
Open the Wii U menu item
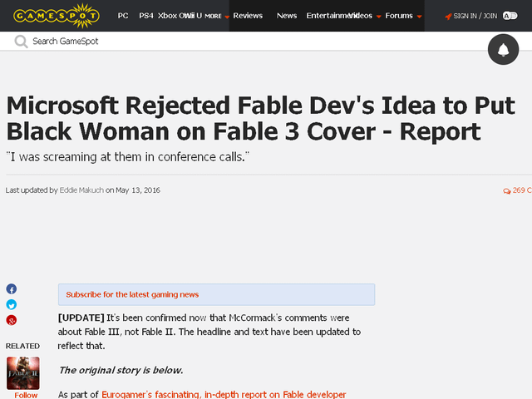coord(194,16)
